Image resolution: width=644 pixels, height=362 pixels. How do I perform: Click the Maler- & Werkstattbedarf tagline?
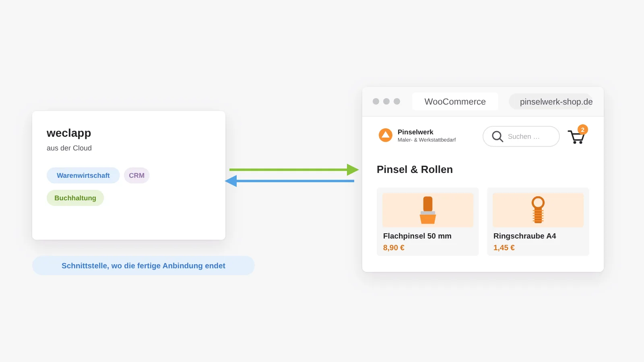click(427, 140)
